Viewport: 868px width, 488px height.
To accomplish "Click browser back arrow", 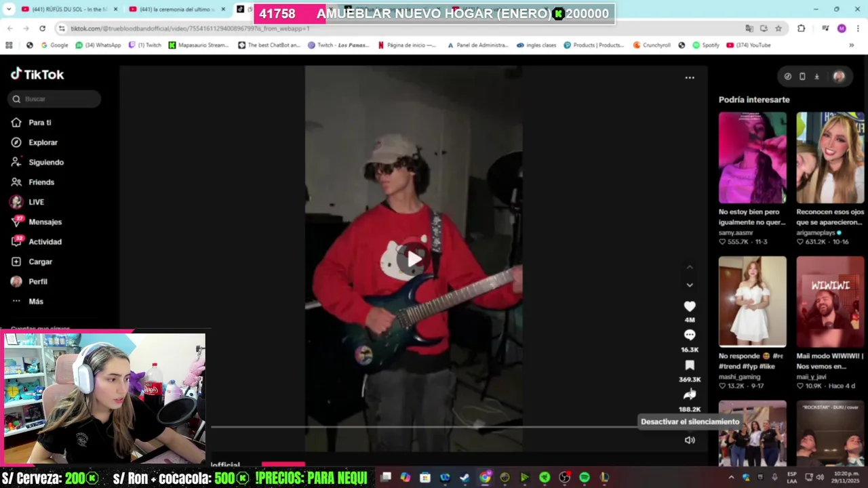I will (9, 28).
